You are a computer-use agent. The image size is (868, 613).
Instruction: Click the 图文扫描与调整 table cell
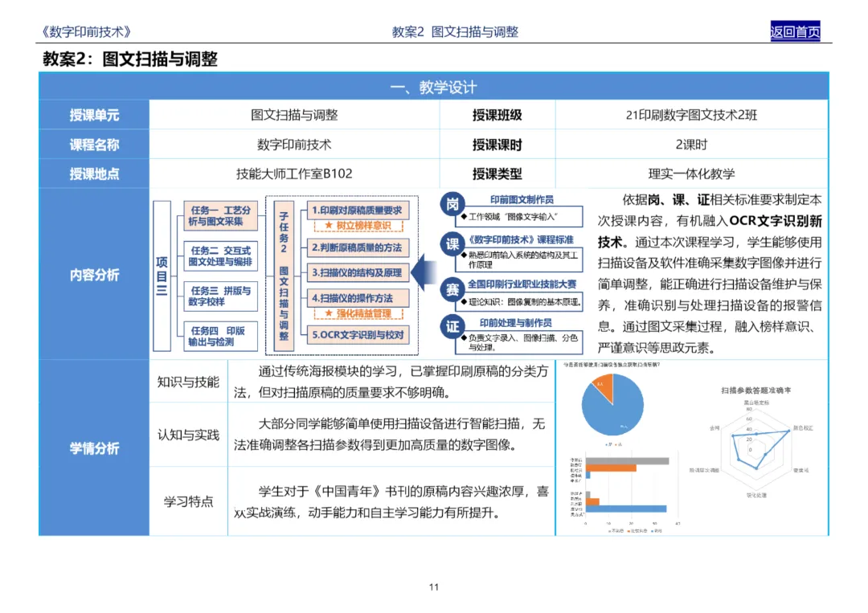(x=294, y=115)
